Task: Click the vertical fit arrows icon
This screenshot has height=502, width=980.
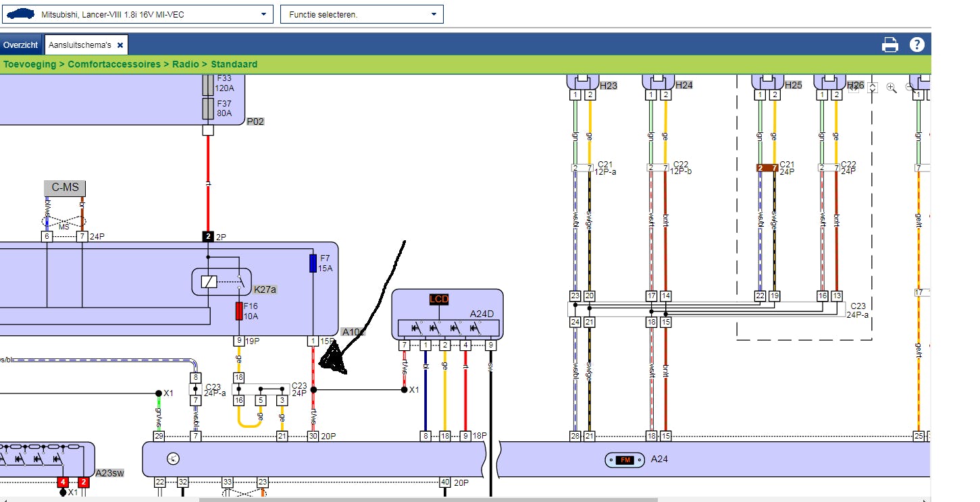Action: (x=873, y=88)
